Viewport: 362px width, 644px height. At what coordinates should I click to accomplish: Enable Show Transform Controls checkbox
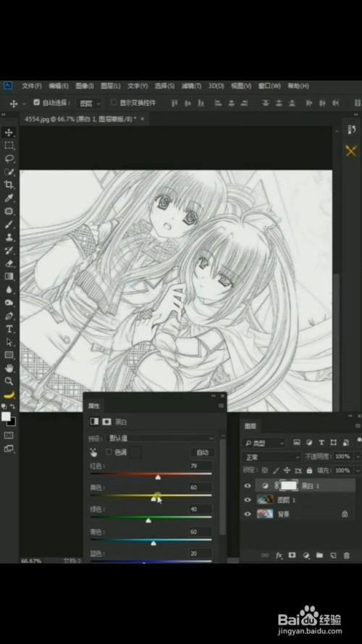coord(114,102)
